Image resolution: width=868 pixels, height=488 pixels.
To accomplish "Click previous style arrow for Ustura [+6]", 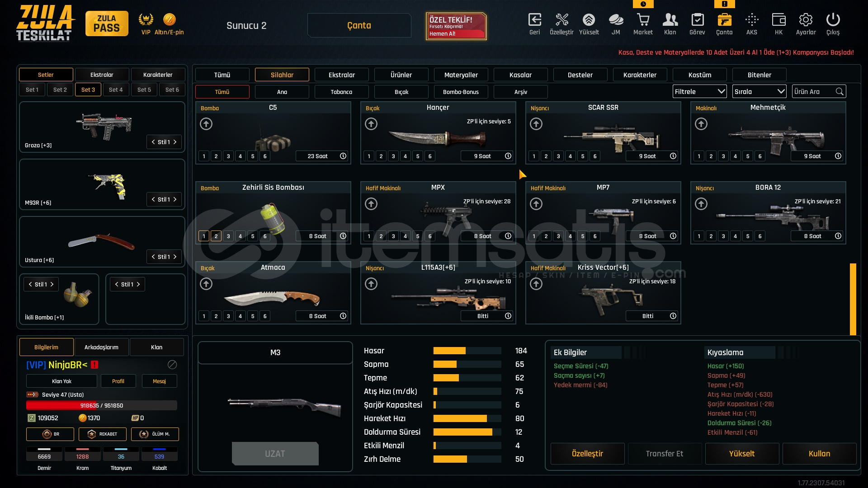I will click(x=153, y=257).
